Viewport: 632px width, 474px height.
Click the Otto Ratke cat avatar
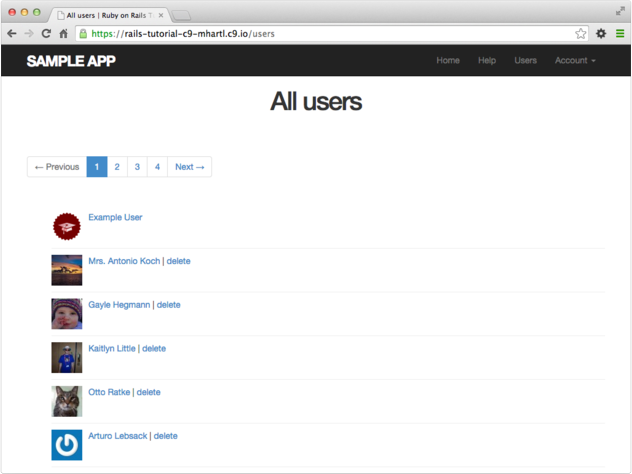point(67,401)
